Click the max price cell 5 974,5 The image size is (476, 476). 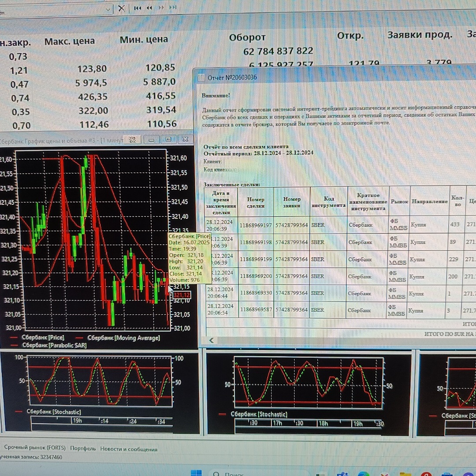tap(91, 83)
